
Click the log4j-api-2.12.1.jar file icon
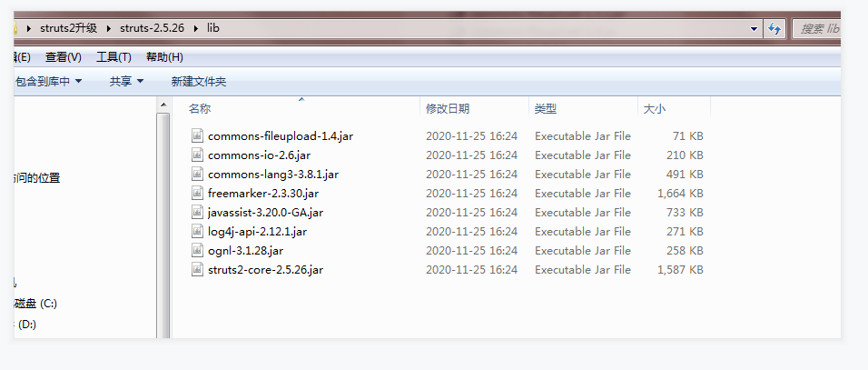[198, 232]
